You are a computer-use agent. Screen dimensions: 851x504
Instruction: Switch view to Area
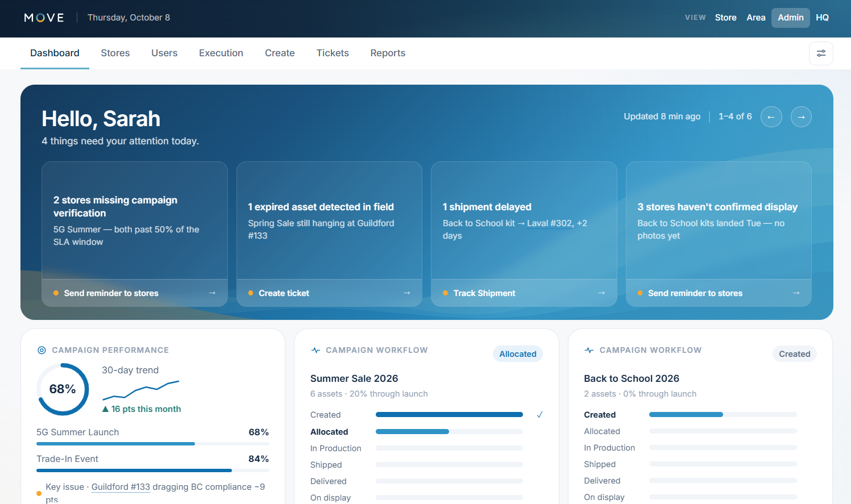tap(755, 18)
